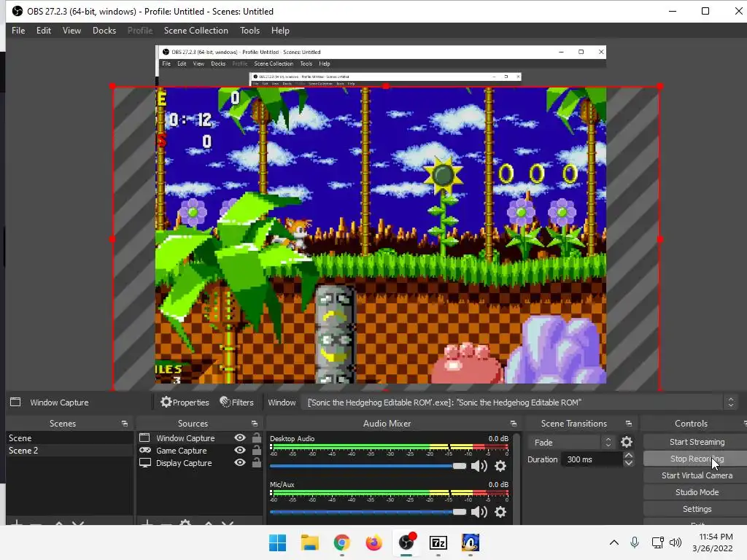The image size is (747, 560).
Task: Lock the Display Capture source
Action: pos(256,462)
